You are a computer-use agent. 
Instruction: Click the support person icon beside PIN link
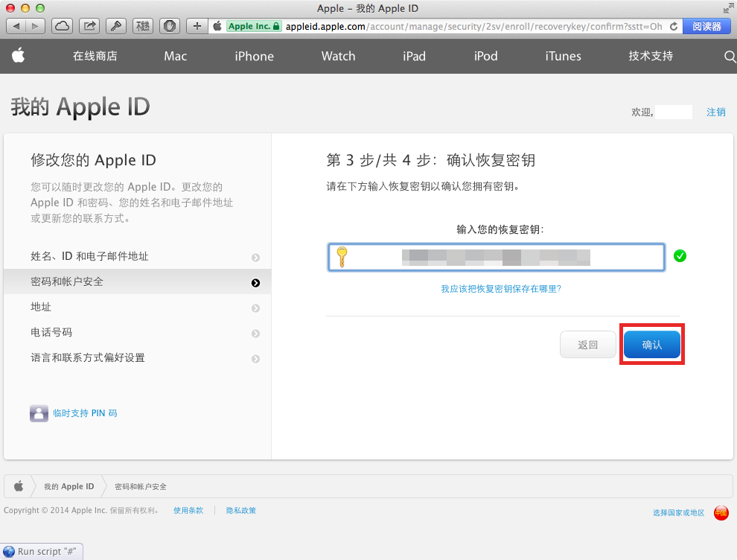[39, 413]
